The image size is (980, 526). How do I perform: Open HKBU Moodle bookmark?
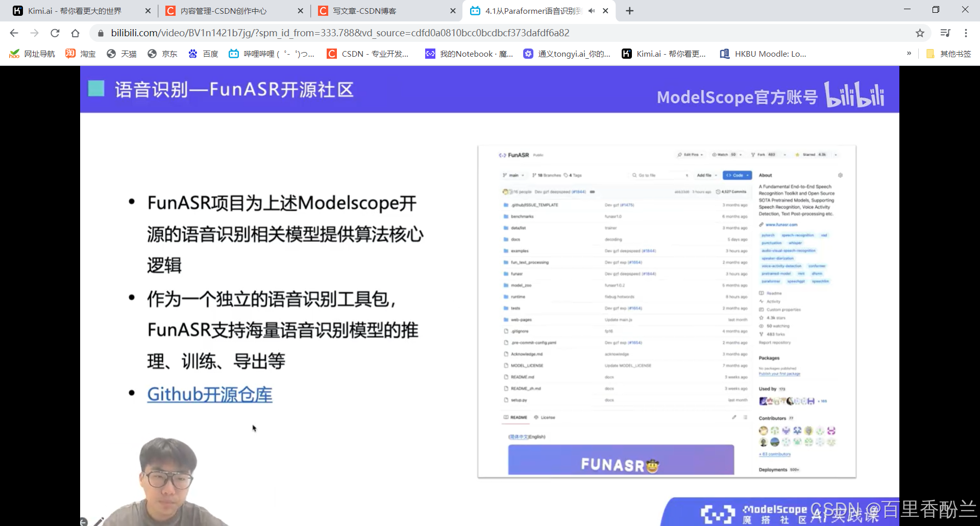click(x=763, y=54)
